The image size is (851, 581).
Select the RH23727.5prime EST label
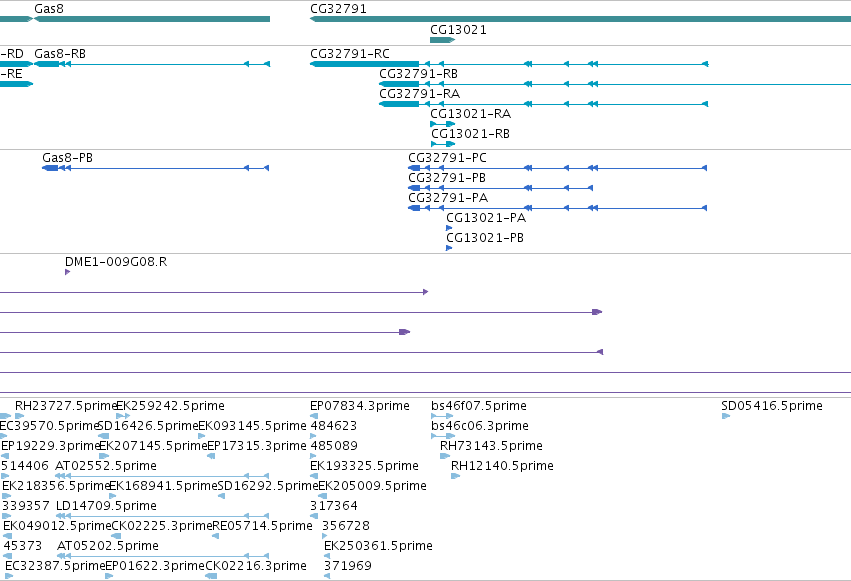tap(66, 406)
